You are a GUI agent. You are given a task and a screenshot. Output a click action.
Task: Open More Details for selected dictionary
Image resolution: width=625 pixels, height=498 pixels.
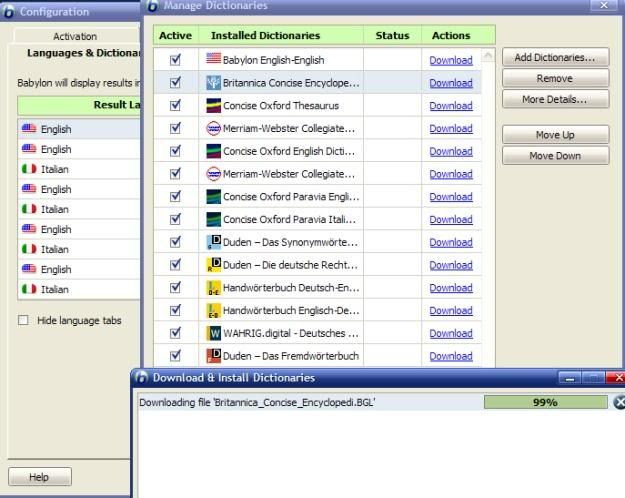(x=555, y=99)
